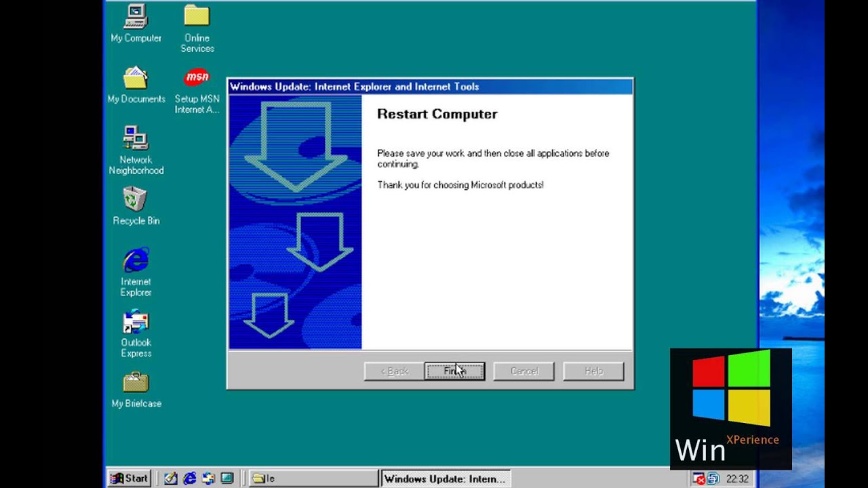Screen dimensions: 868x488
Task: Open Help from the wizard dialog
Action: tap(593, 371)
